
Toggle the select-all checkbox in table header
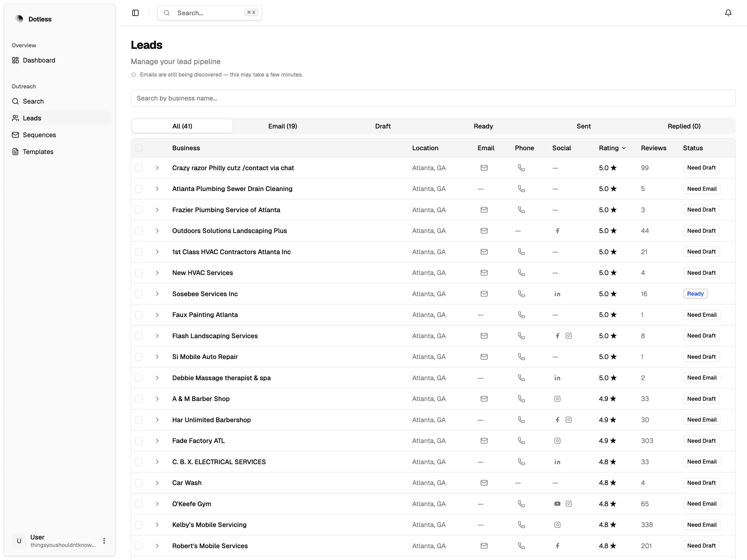[139, 148]
